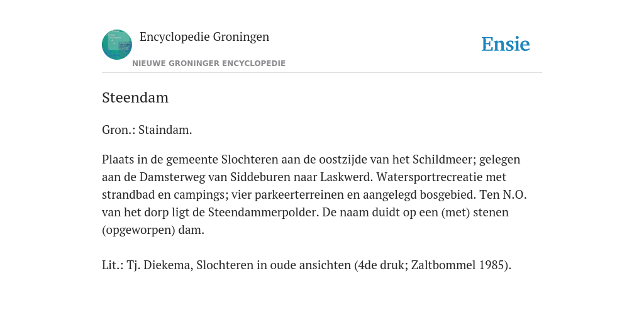Click the Encyclopedie Groningen author name
This screenshot has width=644, height=322.
point(204,36)
